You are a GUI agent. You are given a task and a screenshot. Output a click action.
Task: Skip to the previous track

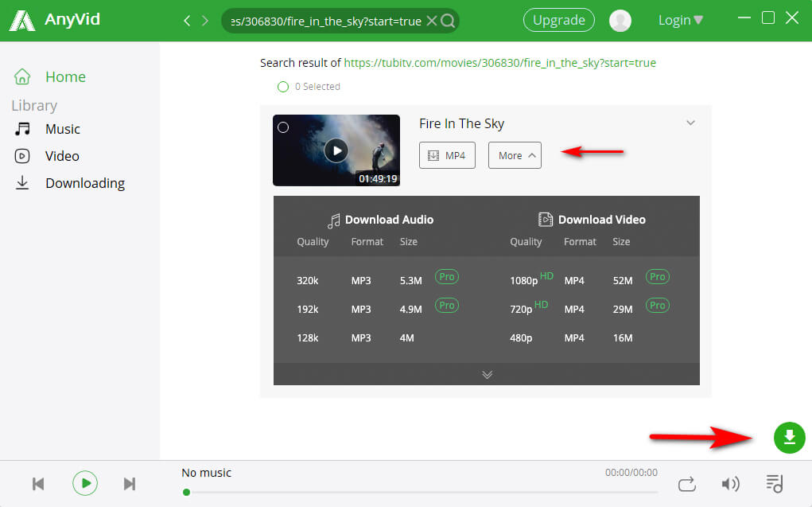(x=38, y=484)
